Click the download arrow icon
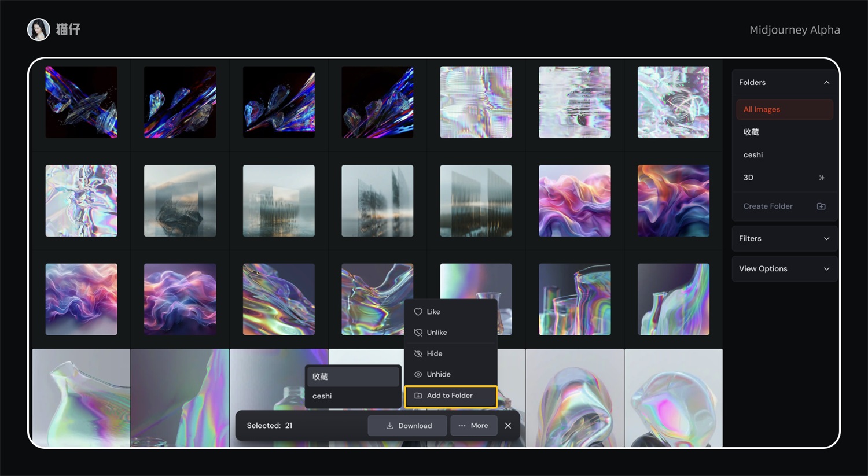Screen dimensions: 868x476 click(x=390, y=426)
